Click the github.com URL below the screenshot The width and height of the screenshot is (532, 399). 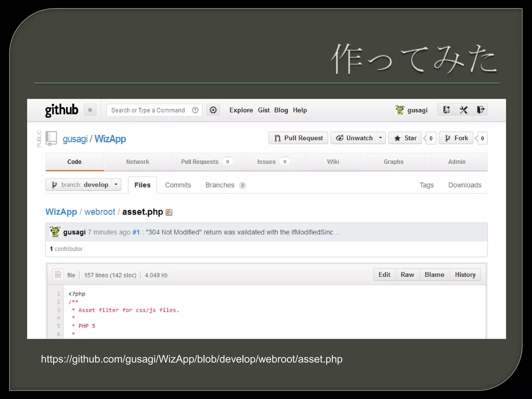click(x=192, y=359)
